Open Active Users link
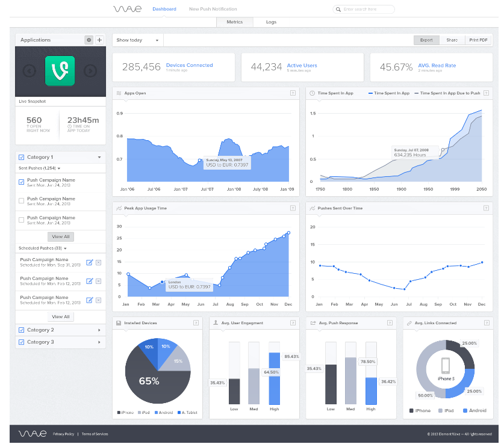Screen dimensions: 504x444 (302, 66)
